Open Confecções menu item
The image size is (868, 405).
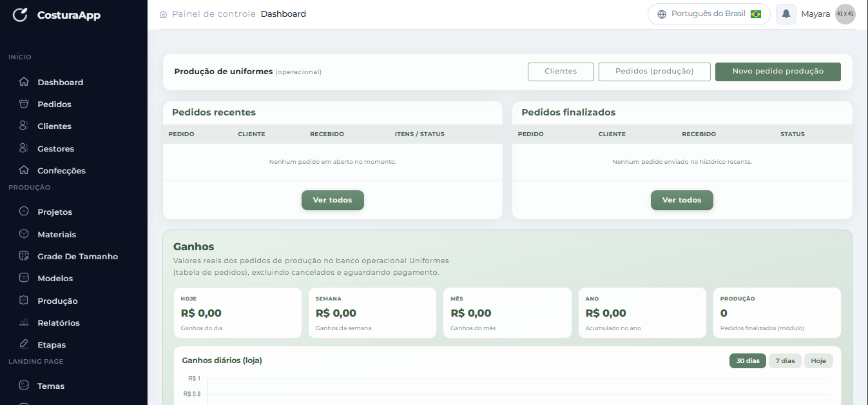click(61, 171)
